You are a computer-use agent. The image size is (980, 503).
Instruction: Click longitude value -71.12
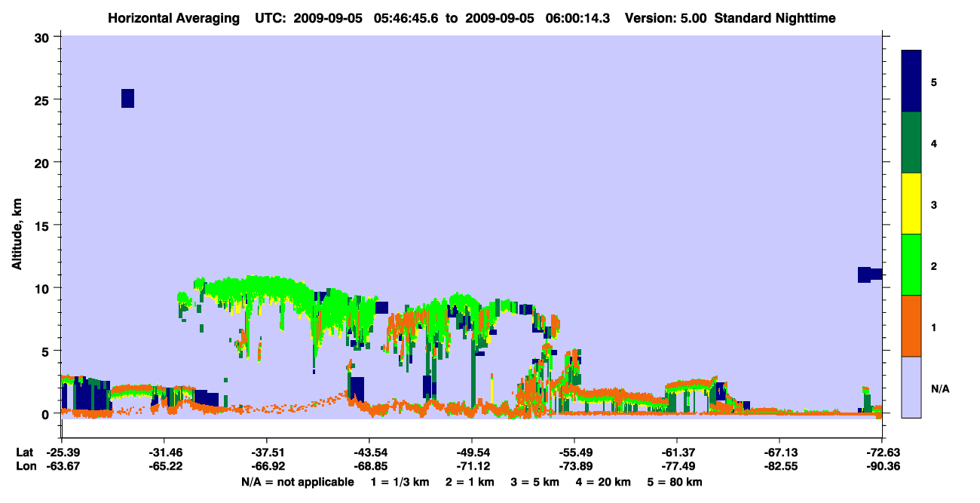coord(472,467)
